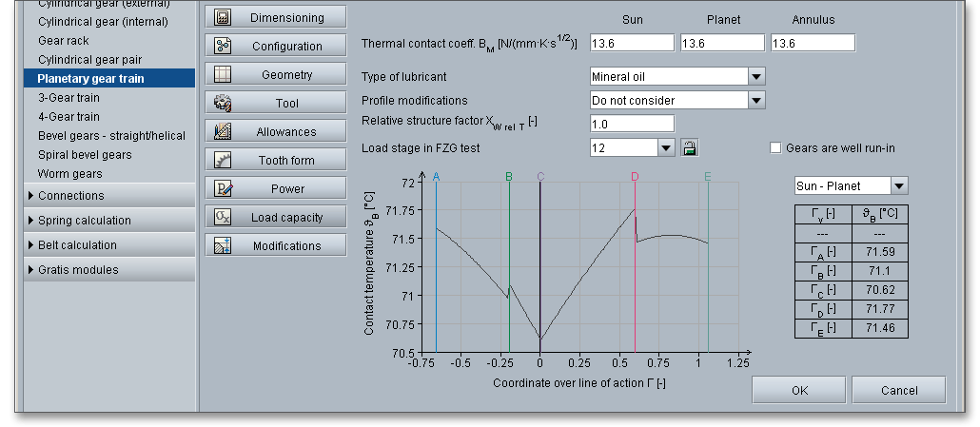Image resolution: width=980 pixels, height=427 pixels.
Task: Click the Tooth form icon
Action: point(224,160)
